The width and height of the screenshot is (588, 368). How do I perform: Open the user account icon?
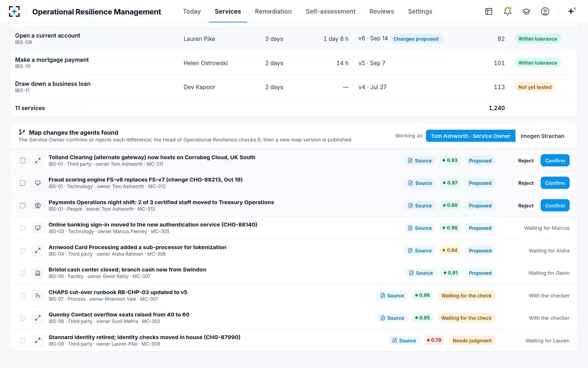pyautogui.click(x=545, y=11)
